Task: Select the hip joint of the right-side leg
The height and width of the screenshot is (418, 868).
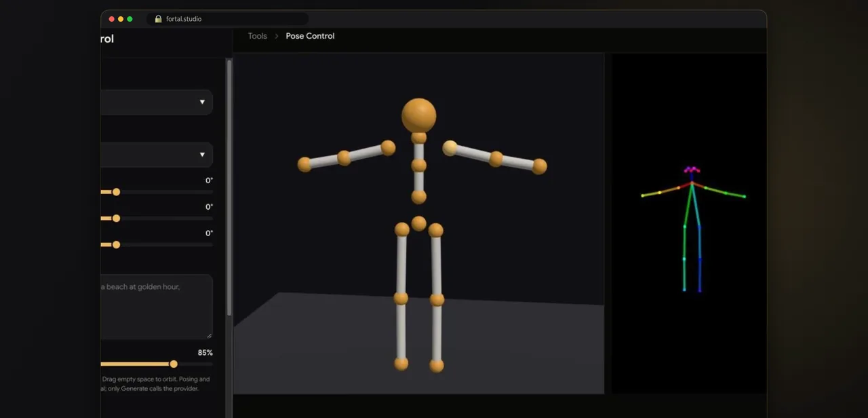Action: pos(436,231)
